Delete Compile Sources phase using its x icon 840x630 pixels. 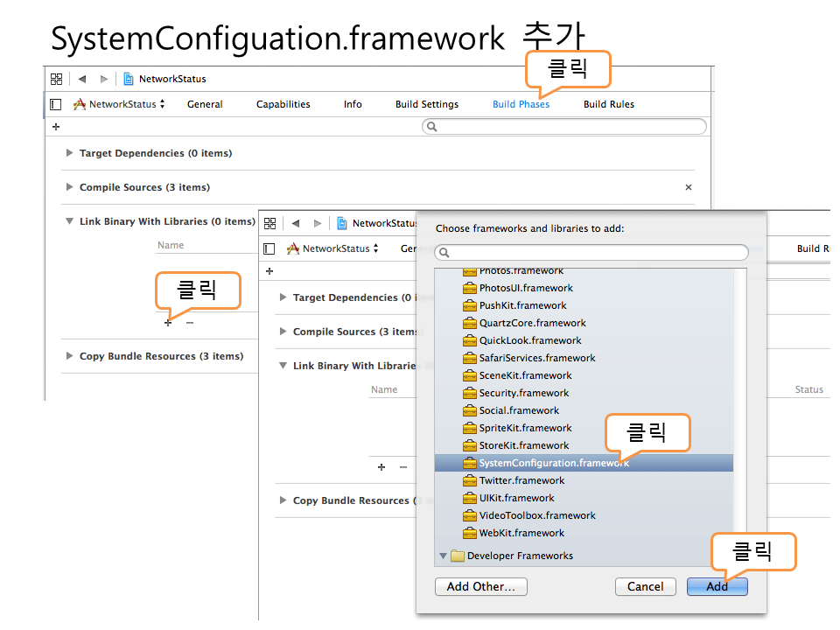point(688,187)
